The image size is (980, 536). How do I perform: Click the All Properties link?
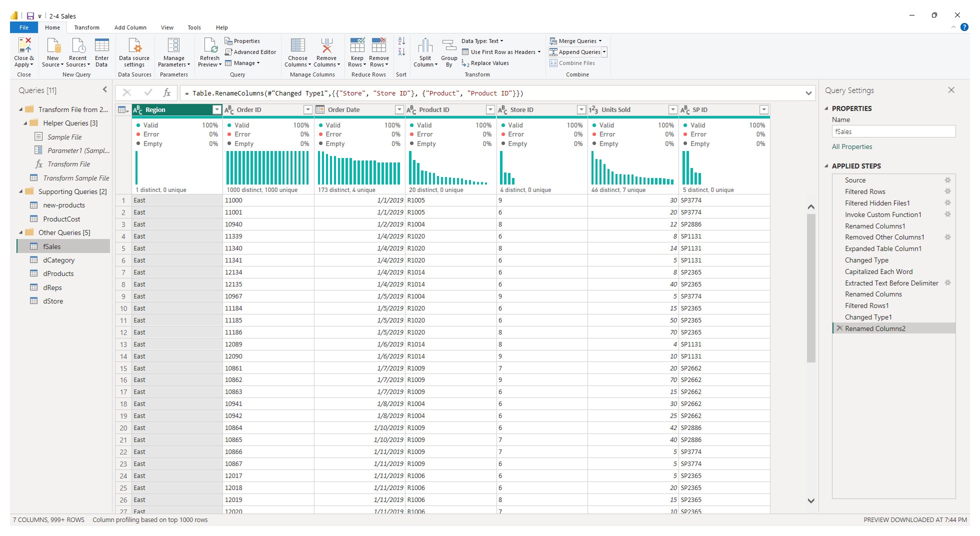click(851, 146)
